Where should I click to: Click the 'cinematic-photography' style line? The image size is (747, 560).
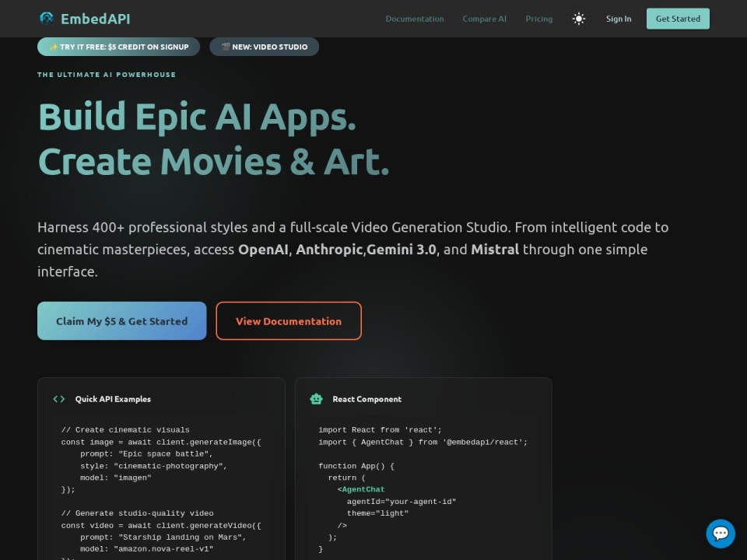point(153,466)
